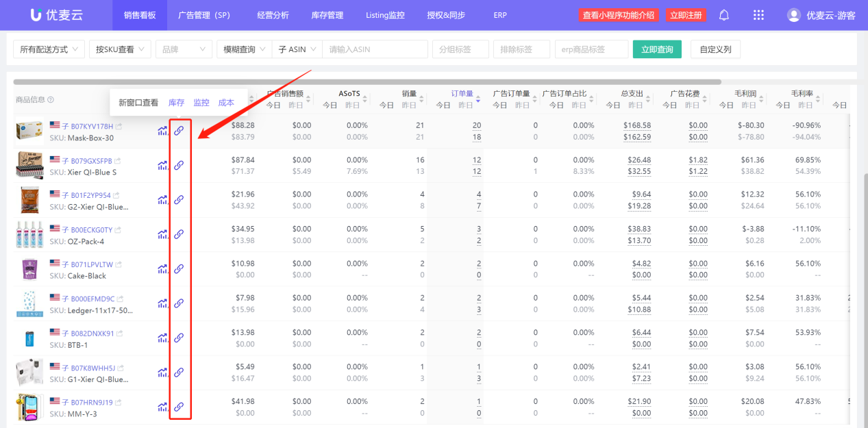Viewport: 868px width, 428px height.
Task: Expand the 品牌 dropdown
Action: (x=184, y=49)
